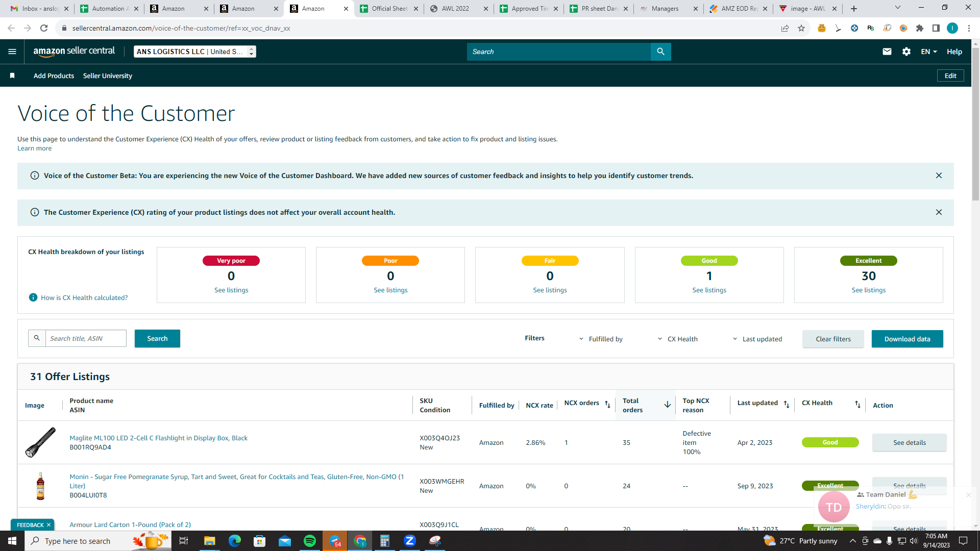Show hidden system tray icons
The image size is (980, 551).
tap(852, 541)
